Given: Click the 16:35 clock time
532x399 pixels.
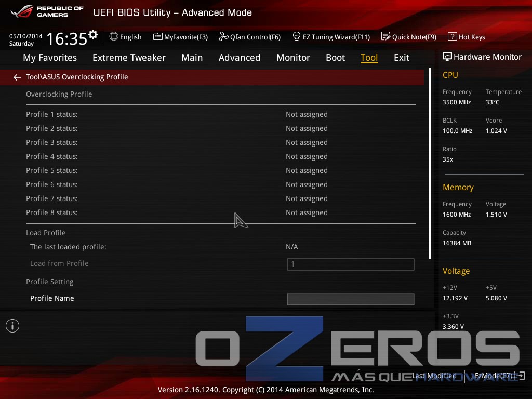Looking at the screenshot, I should 67,38.
